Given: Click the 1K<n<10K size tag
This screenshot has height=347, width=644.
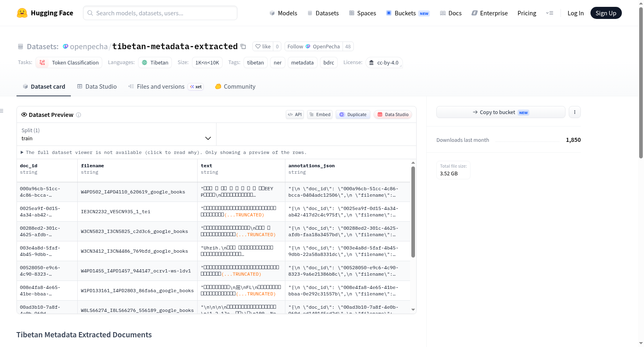Looking at the screenshot, I should (x=207, y=62).
